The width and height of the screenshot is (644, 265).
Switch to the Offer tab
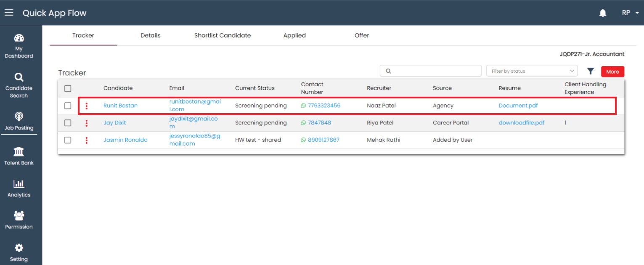pos(361,35)
